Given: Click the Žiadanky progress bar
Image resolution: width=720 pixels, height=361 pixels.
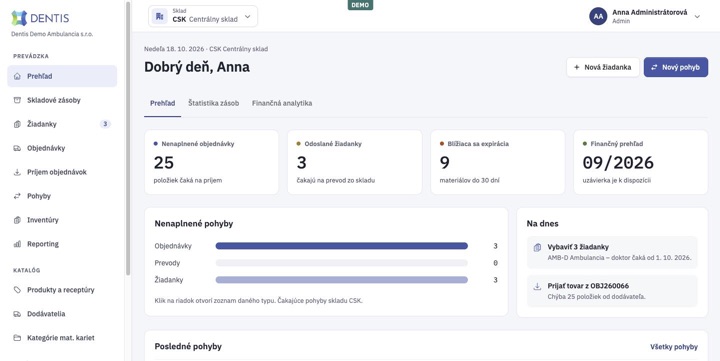Looking at the screenshot, I should (x=342, y=280).
